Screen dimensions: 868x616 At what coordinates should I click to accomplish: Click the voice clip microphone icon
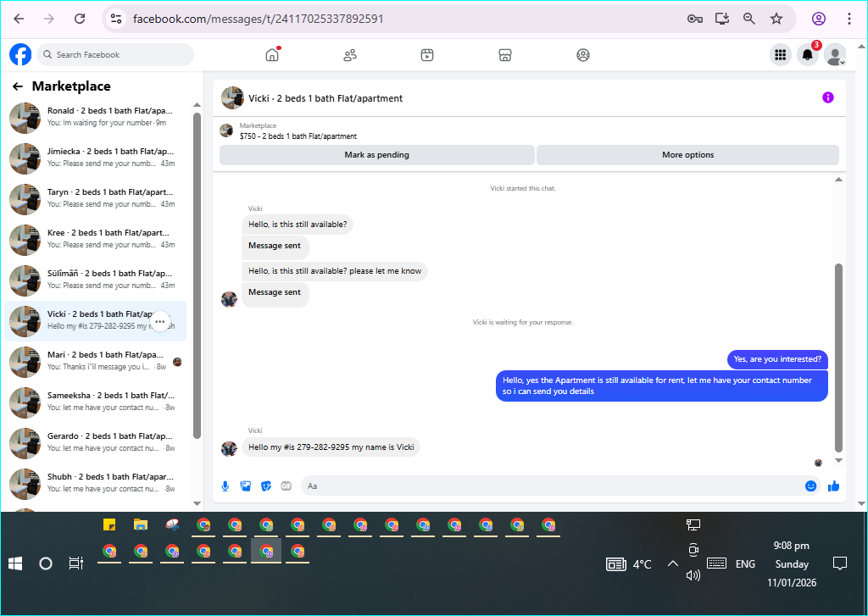pyautogui.click(x=225, y=486)
